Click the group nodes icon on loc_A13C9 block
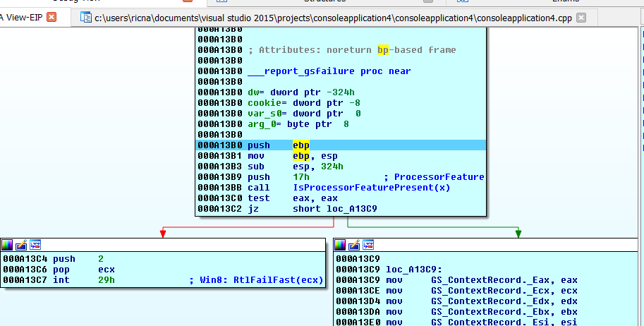 click(x=368, y=245)
